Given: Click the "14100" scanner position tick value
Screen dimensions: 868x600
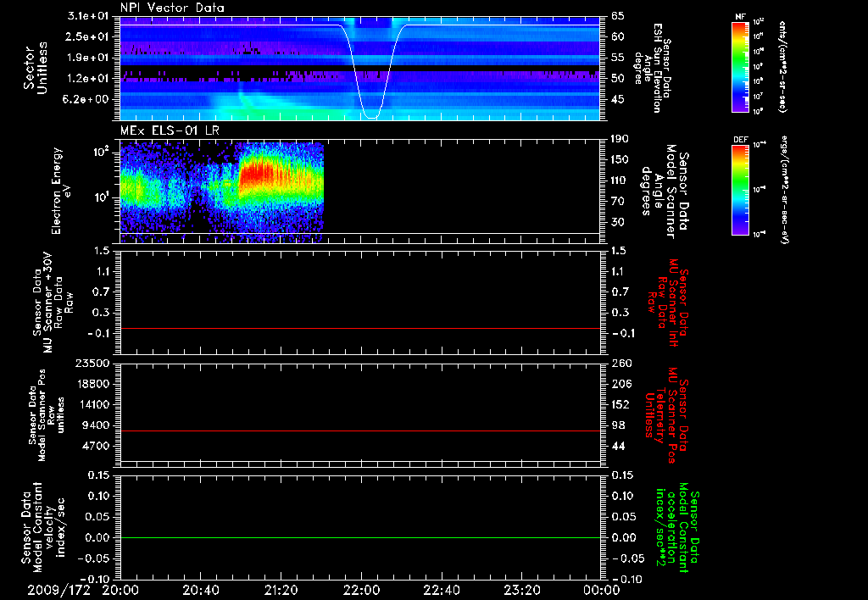Looking at the screenshot, I should tap(93, 404).
